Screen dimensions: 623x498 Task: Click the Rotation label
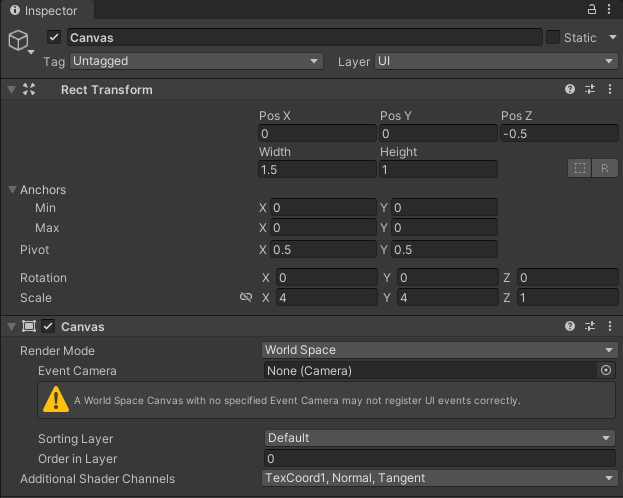(43, 277)
